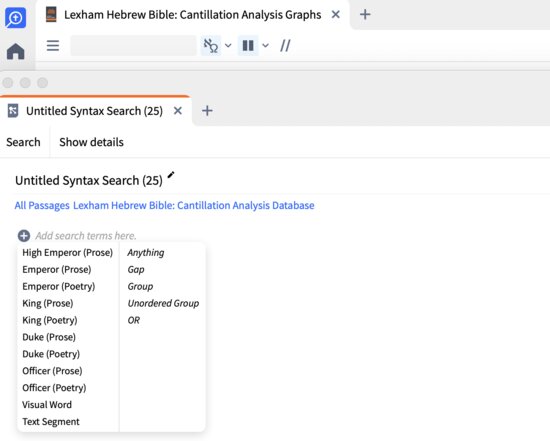Select the Unordered Group option
The width and height of the screenshot is (550, 441).
tap(163, 303)
